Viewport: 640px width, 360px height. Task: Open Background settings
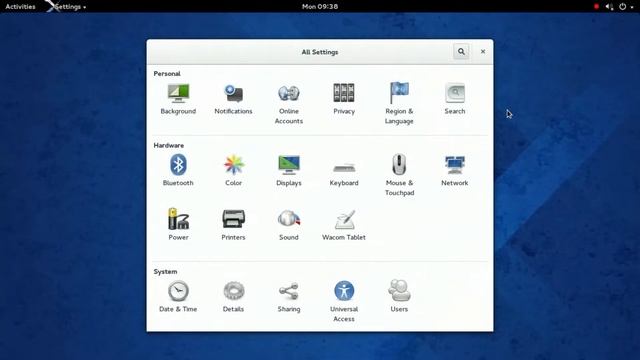(178, 99)
